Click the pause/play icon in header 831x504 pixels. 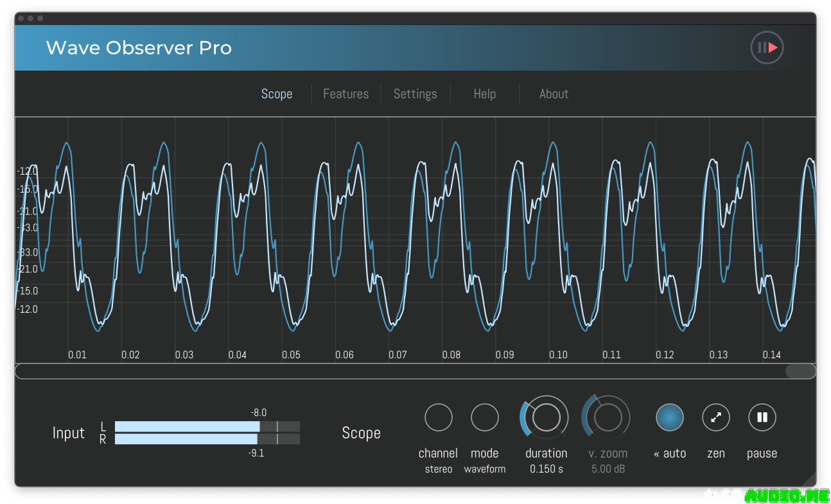coord(767,48)
